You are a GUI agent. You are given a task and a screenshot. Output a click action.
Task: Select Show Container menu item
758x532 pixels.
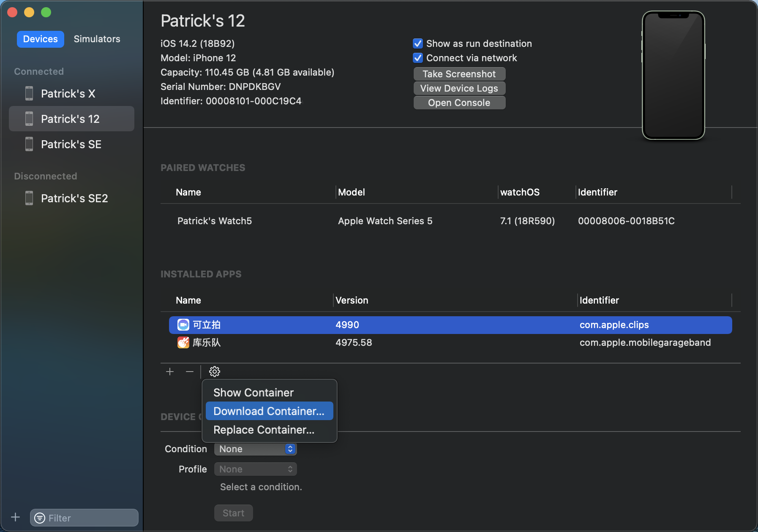pyautogui.click(x=254, y=393)
